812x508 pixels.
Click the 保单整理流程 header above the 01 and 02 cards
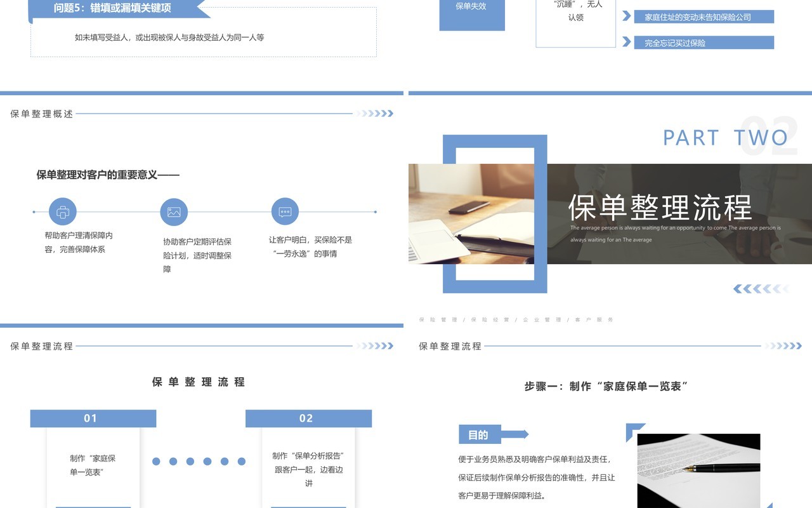point(42,346)
